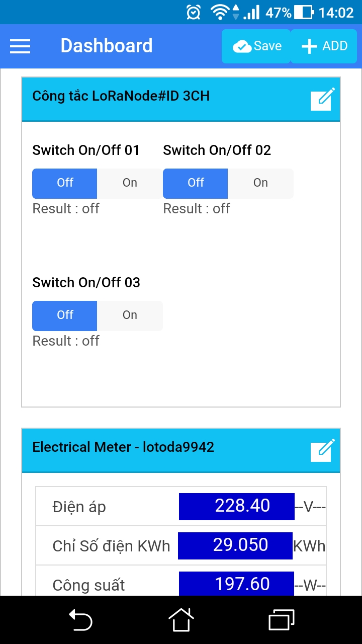Turn Switch On/Off 01 to On
Viewport: 362px width, 644px height.
130,183
